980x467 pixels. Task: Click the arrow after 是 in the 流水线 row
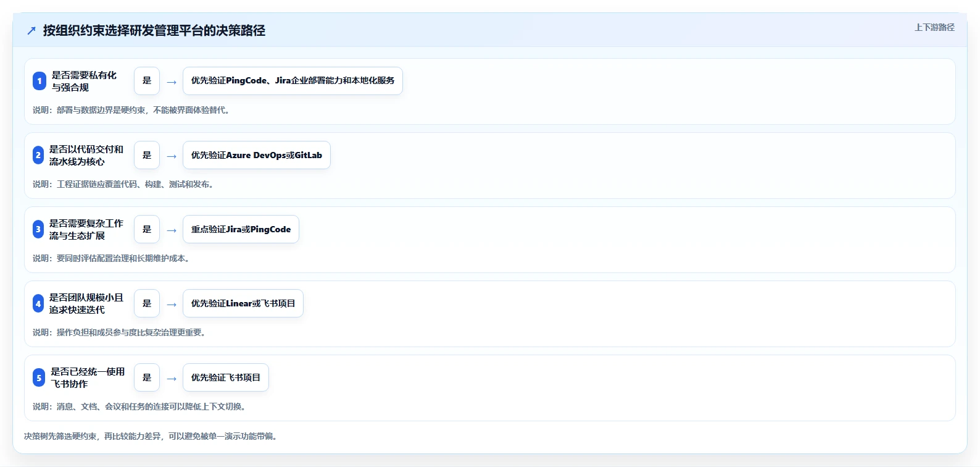[x=172, y=156]
